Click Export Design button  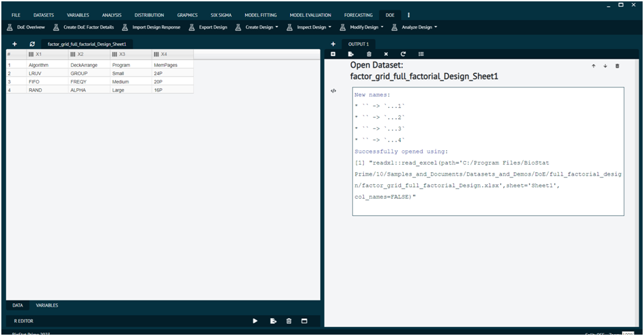[x=208, y=27]
